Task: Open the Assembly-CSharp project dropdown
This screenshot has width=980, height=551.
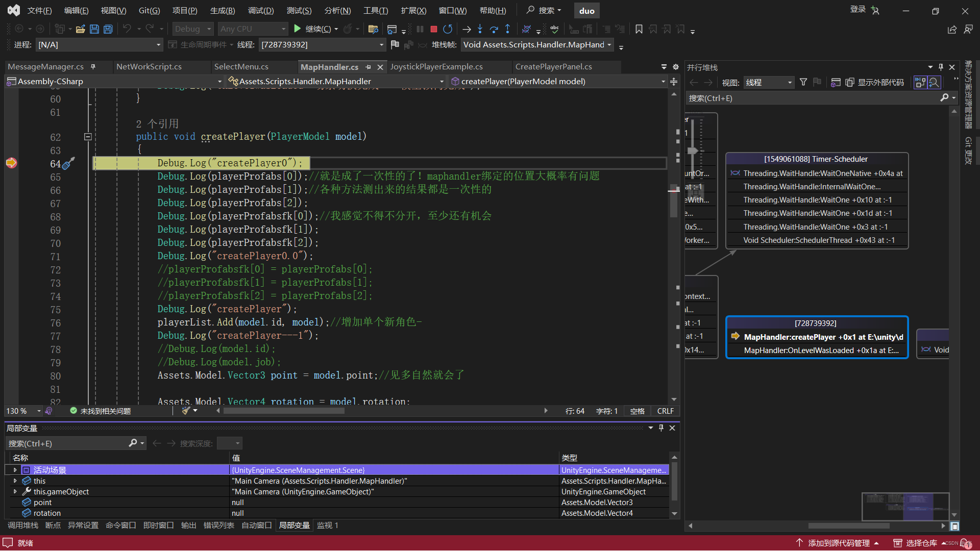Action: (115, 81)
